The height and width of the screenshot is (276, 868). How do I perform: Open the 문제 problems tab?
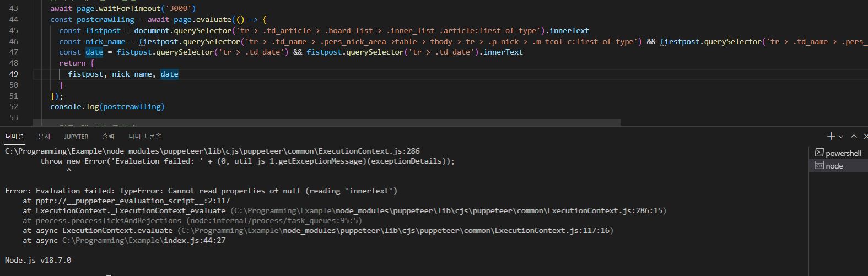click(x=44, y=136)
